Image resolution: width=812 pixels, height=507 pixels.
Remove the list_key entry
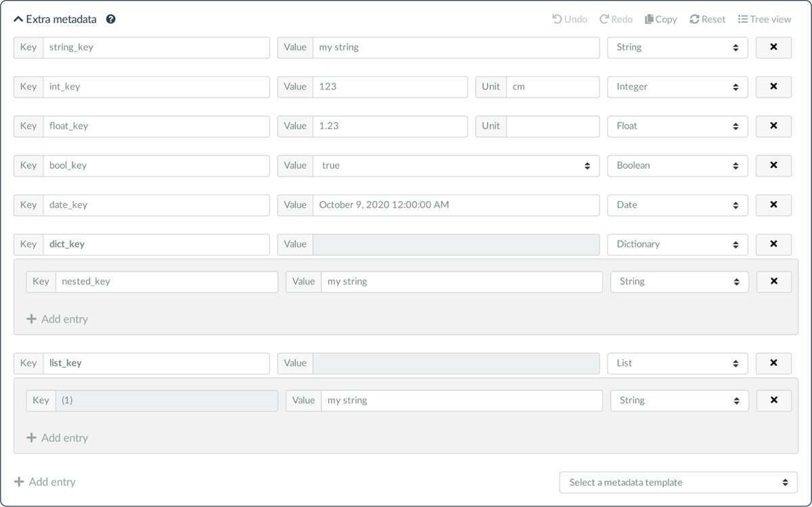pyautogui.click(x=773, y=363)
